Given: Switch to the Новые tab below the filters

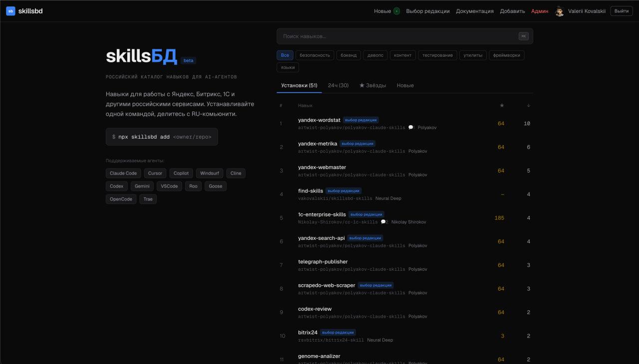Looking at the screenshot, I should coord(405,85).
